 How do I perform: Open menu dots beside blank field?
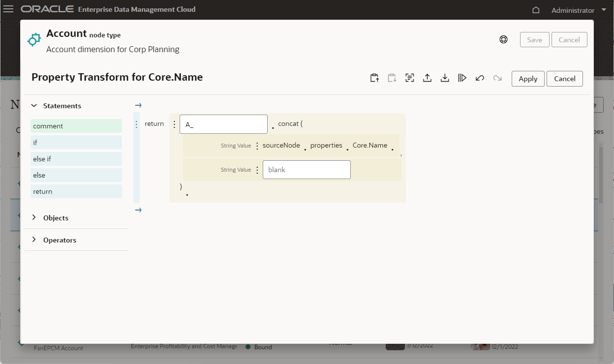pos(257,170)
